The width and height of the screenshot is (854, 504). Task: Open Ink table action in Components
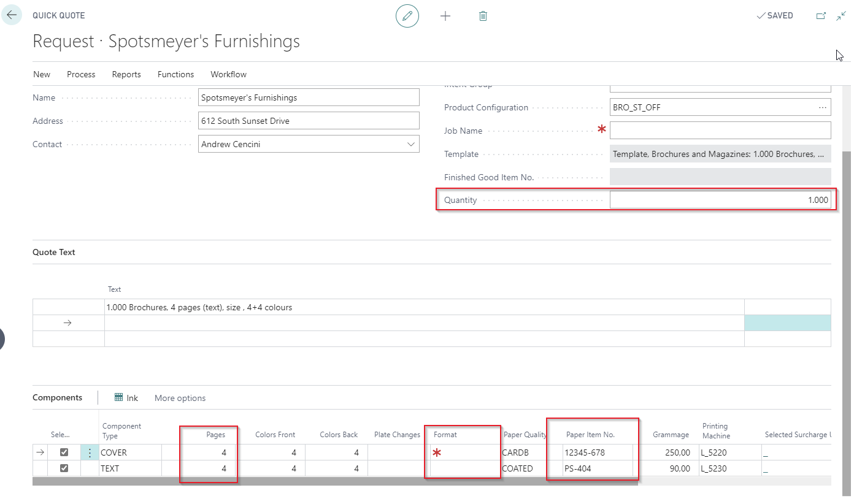click(x=126, y=398)
